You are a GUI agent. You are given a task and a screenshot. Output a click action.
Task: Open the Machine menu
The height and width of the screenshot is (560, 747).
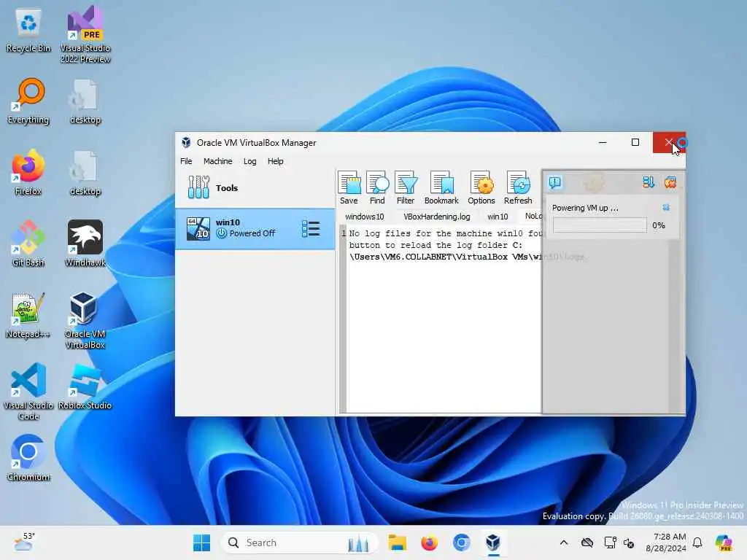click(x=217, y=161)
